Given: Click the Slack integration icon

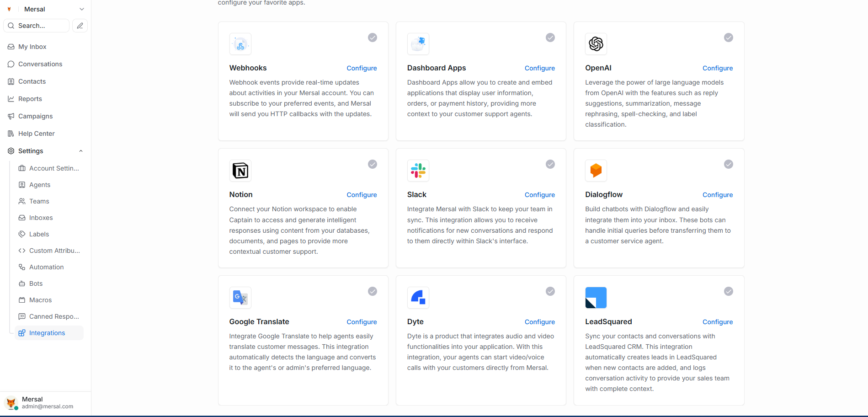Looking at the screenshot, I should [418, 171].
